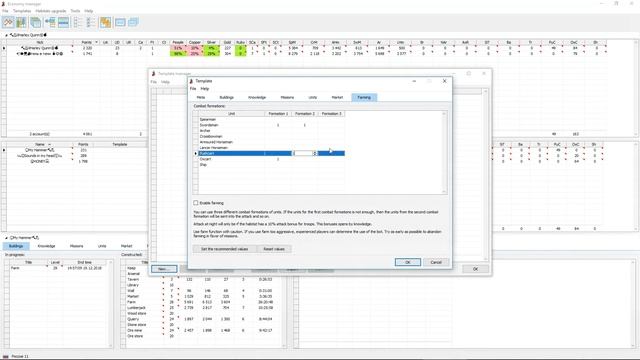Select bottom panel Knowledge tab
The width and height of the screenshot is (640, 360).
46,246
